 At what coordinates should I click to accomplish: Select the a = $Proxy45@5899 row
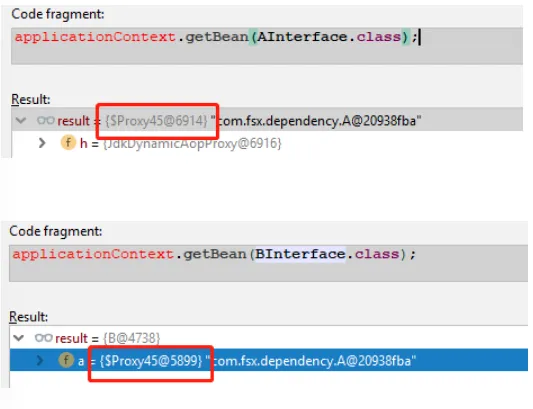268,360
